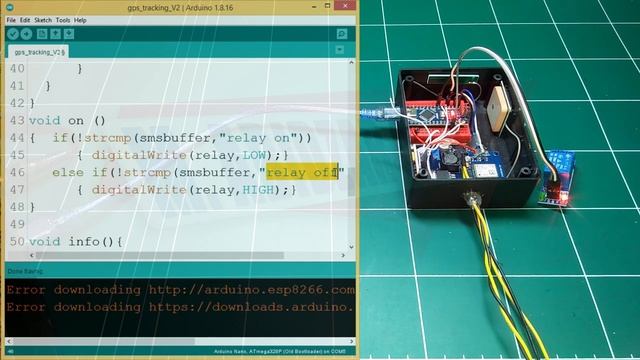Screen dimensions: 640x360
Task: Click first "Error downloading http://arduino.esp8266.com" console line
Action: click(180, 290)
